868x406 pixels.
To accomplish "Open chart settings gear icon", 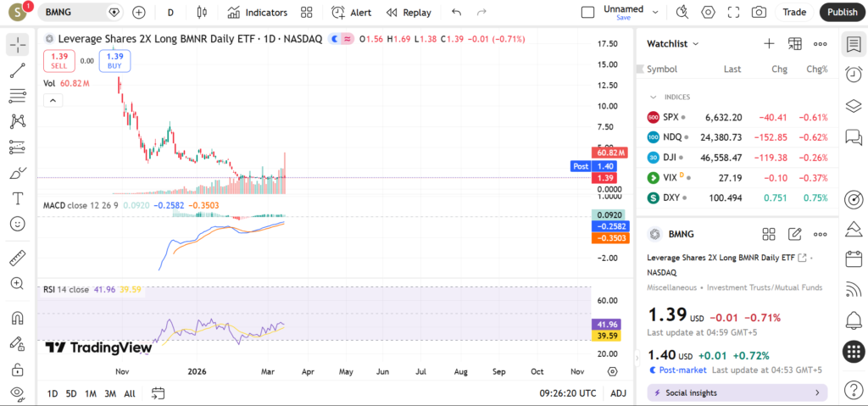I will 708,13.
